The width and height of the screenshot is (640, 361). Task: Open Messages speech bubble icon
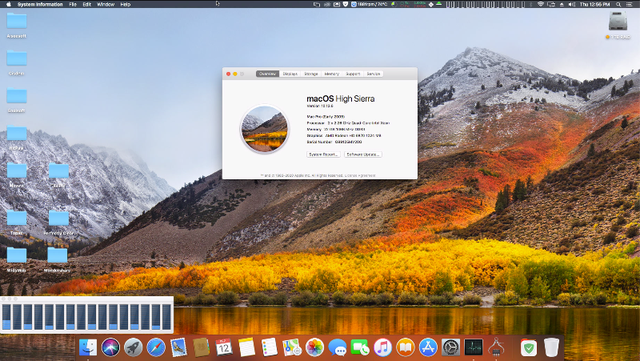337,348
